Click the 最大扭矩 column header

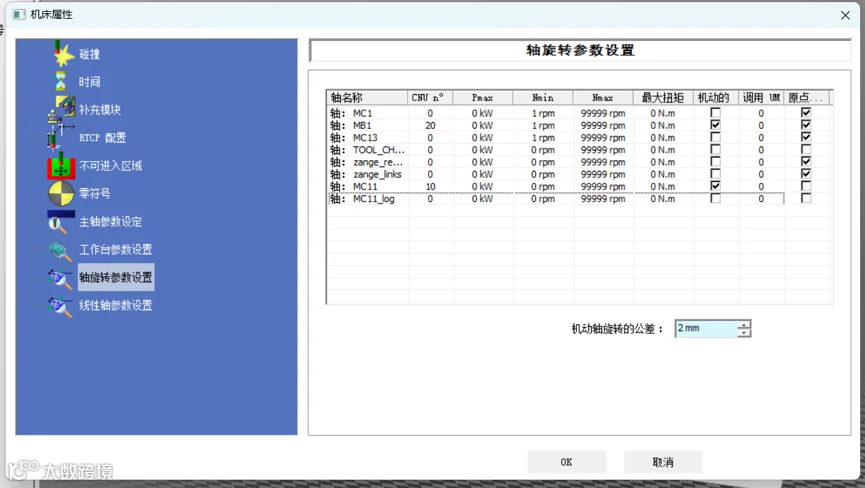click(663, 98)
